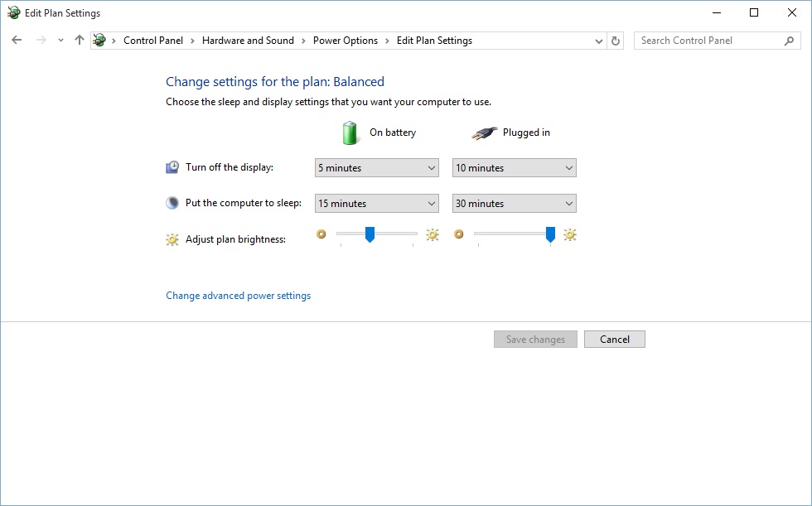Click Control Panel in breadcrumb path
This screenshot has width=812, height=506.
click(153, 41)
